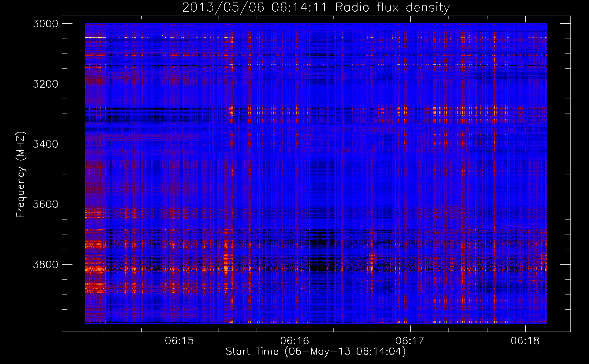The image size is (589, 364).
Task: Click the 3200 frequency axis label
Action: click(x=46, y=84)
